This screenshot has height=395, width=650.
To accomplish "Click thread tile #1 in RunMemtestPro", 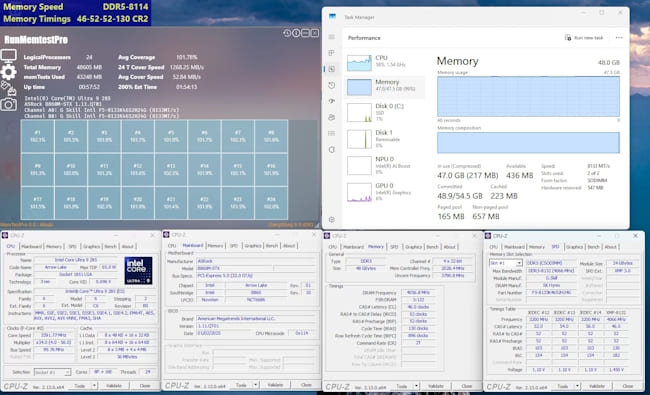I will [x=38, y=136].
